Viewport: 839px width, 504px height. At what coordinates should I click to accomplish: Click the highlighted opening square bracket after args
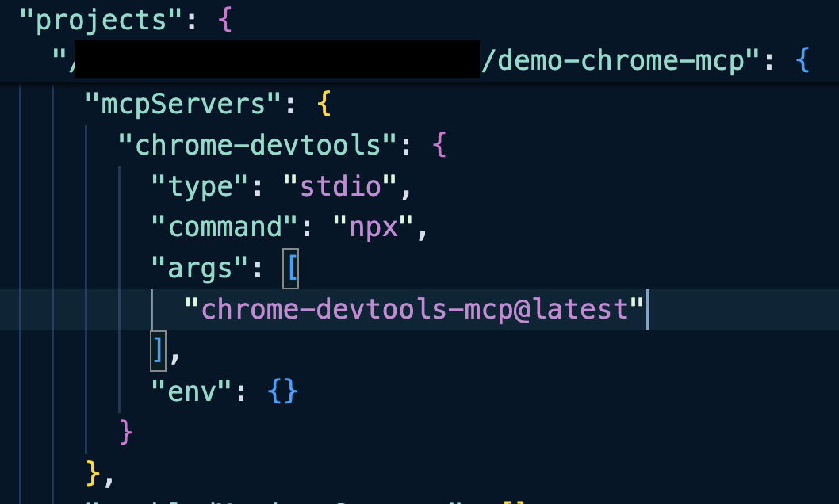[291, 269]
